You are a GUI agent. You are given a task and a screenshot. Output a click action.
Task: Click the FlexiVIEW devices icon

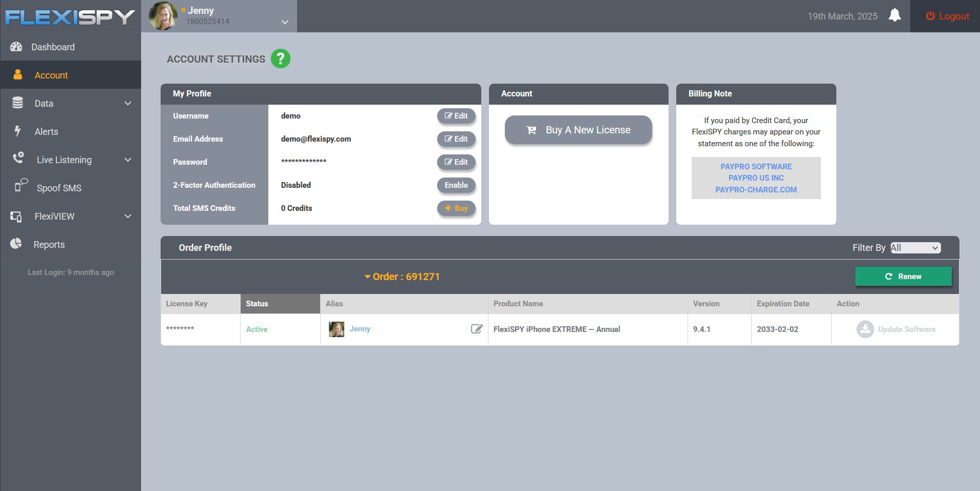tap(16, 217)
